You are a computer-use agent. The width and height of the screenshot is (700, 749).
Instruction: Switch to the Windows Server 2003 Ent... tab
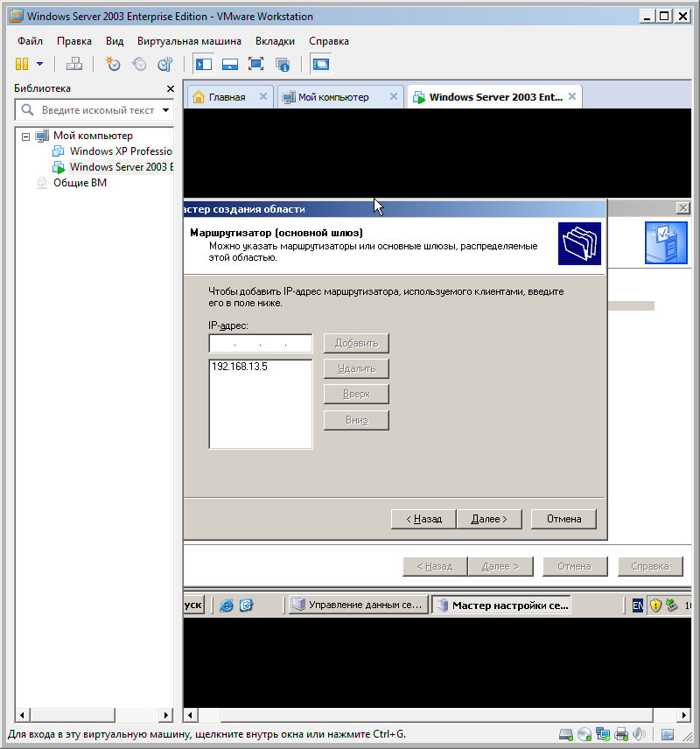click(x=495, y=97)
